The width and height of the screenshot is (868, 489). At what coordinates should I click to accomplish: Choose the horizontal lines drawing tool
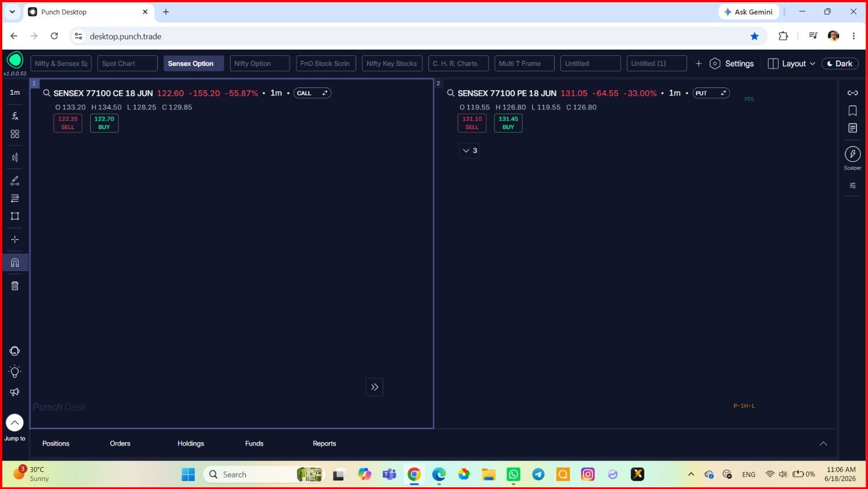(x=15, y=199)
